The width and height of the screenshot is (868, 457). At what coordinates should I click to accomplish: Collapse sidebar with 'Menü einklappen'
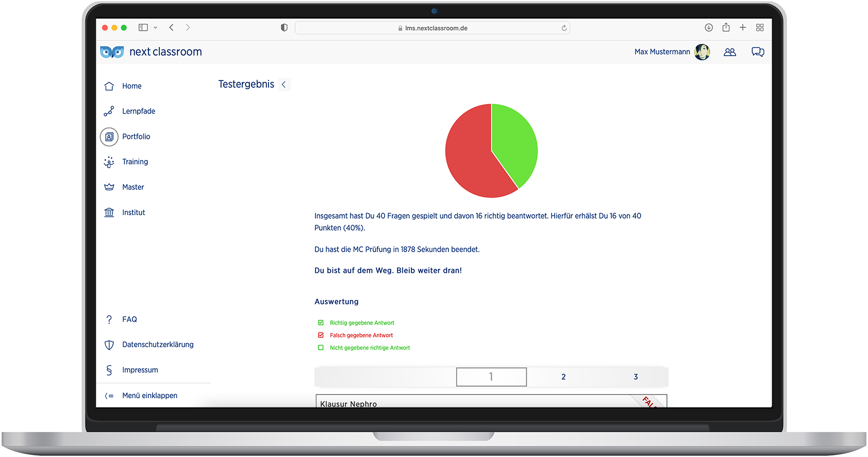coord(149,396)
